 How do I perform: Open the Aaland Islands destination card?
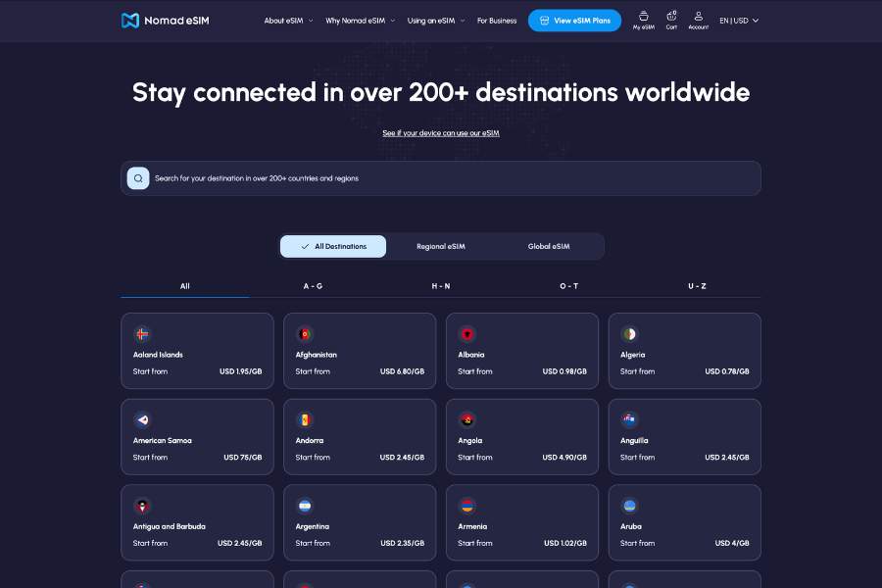coord(197,351)
